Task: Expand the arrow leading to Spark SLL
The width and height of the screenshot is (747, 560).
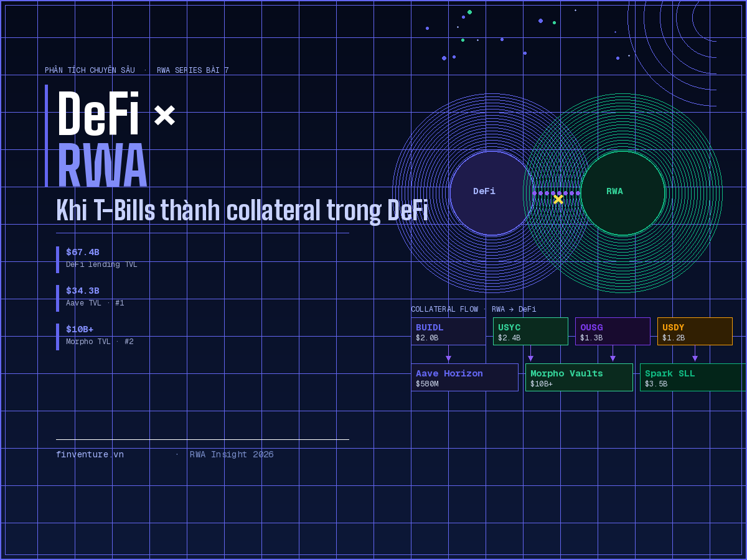Action: click(x=695, y=357)
